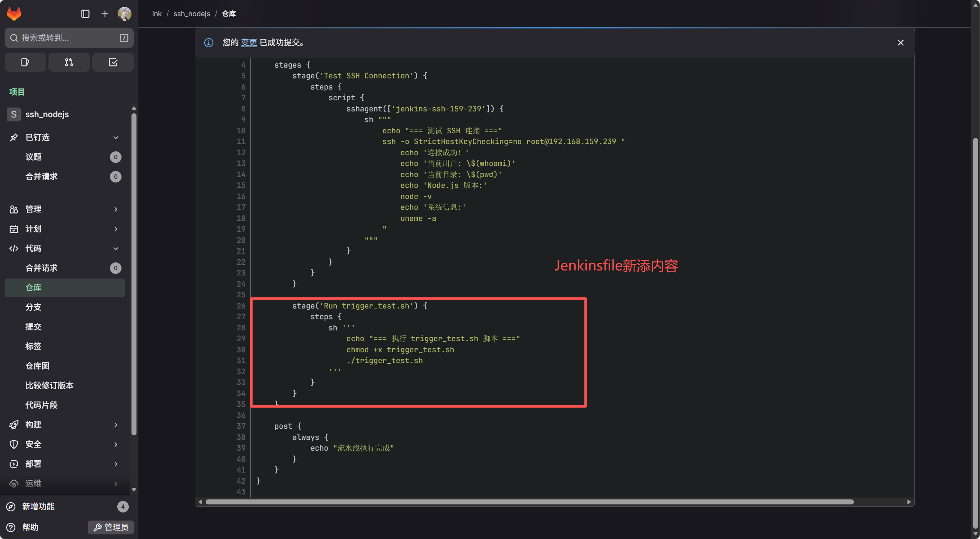Image resolution: width=980 pixels, height=539 pixels.
Task: Click the horizontal scrollbar under the code
Action: tap(529, 502)
